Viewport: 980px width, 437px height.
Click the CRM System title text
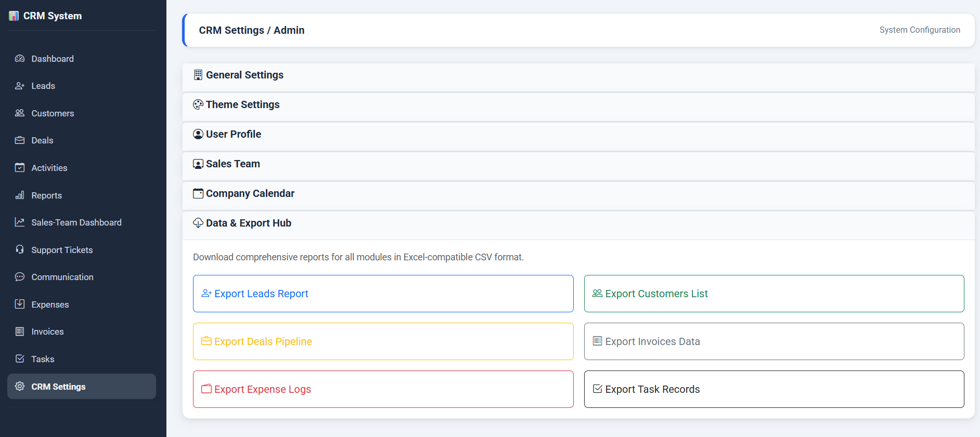[x=53, y=16]
